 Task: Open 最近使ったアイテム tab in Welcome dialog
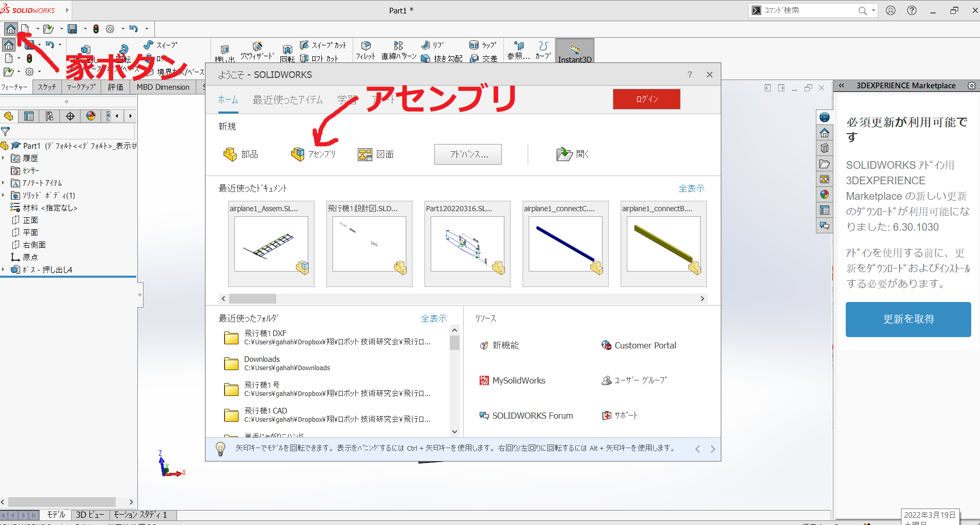[x=288, y=100]
